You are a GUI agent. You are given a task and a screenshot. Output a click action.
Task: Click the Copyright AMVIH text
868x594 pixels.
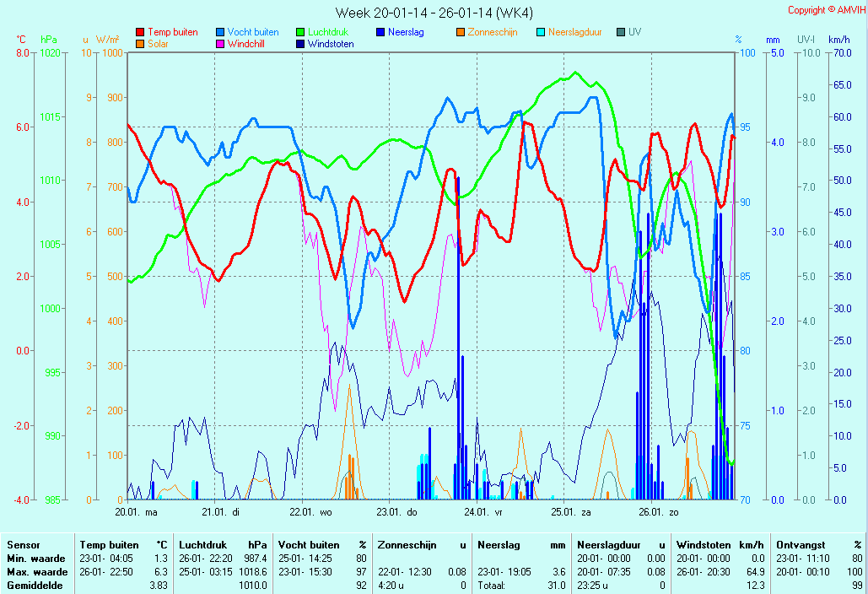pos(825,10)
